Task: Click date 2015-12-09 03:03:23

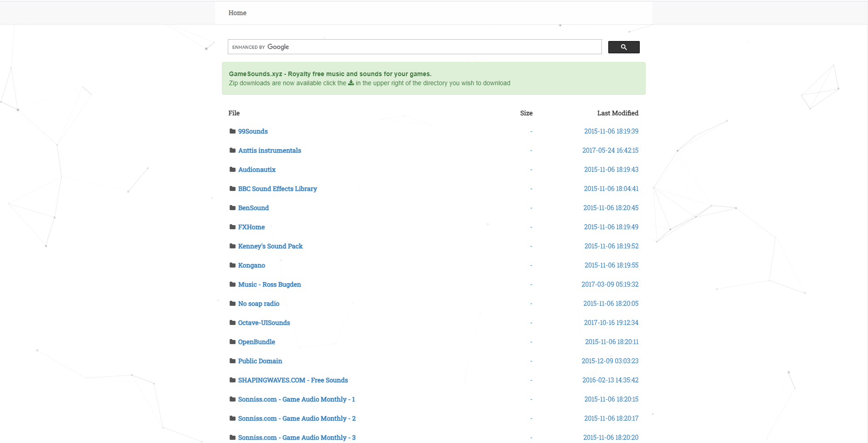Action: [x=610, y=361]
